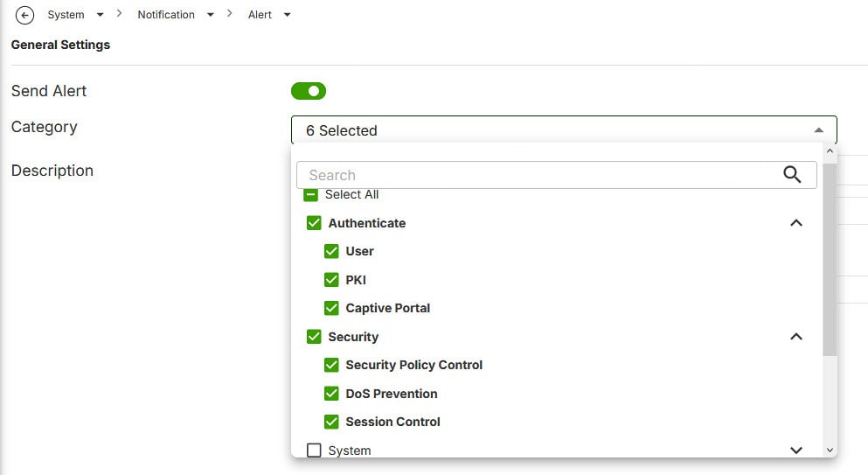868x475 pixels.
Task: Uncheck Session Control checkbox
Action: click(331, 422)
